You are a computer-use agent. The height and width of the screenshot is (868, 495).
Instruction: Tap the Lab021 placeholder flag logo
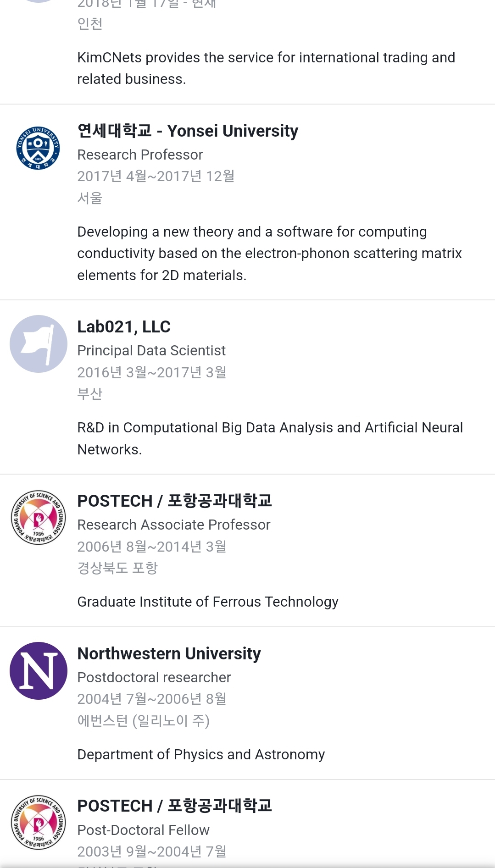click(x=39, y=344)
